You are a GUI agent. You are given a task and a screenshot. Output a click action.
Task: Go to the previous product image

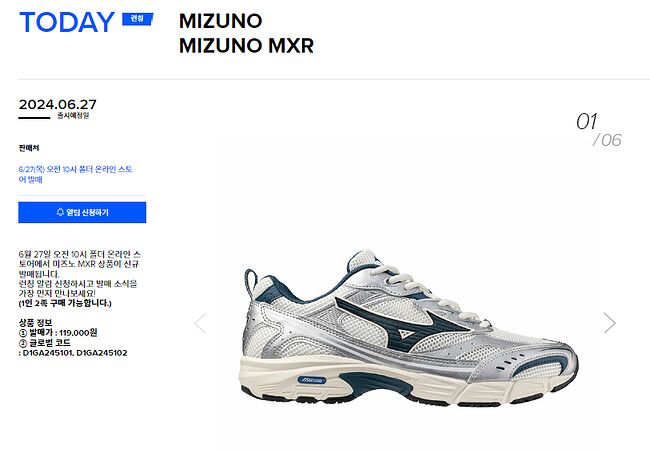pyautogui.click(x=201, y=323)
